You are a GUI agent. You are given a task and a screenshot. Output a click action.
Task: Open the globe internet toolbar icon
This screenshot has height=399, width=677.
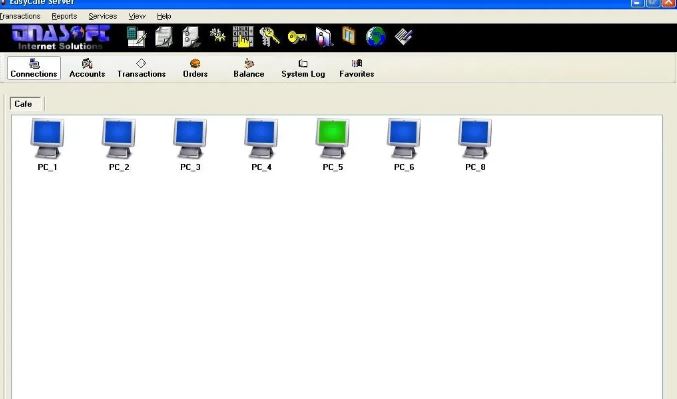(376, 37)
